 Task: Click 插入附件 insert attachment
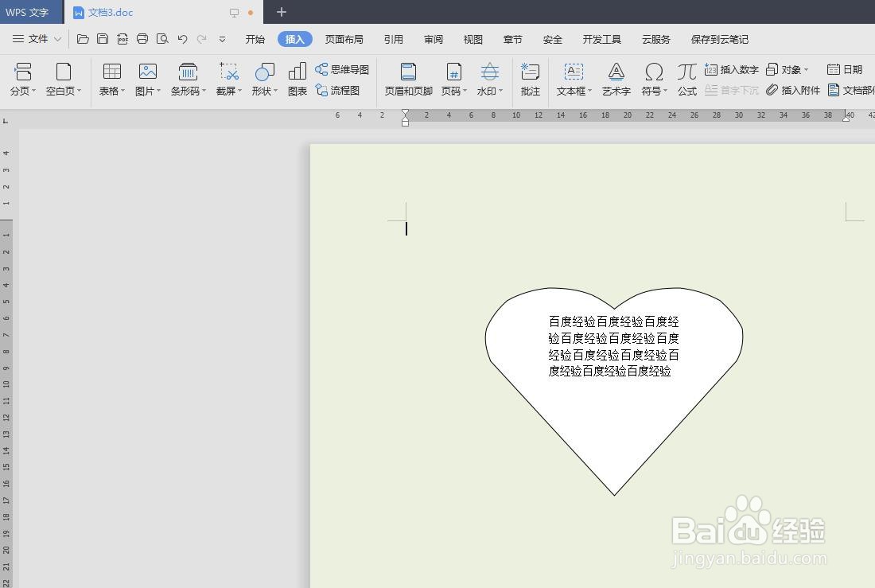[793, 90]
